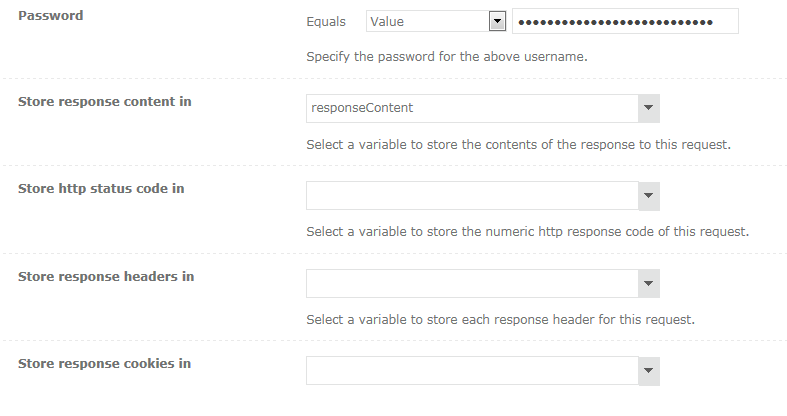Open the Password "Value" type dropdown
Image resolution: width=787 pixels, height=416 pixels.
[x=427, y=22]
